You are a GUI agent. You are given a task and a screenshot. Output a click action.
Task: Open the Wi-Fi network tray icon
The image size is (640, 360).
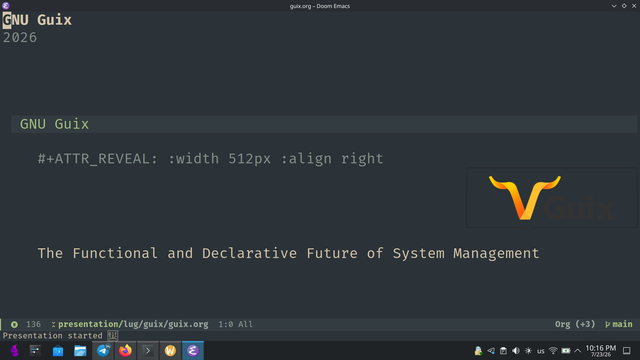click(x=553, y=351)
